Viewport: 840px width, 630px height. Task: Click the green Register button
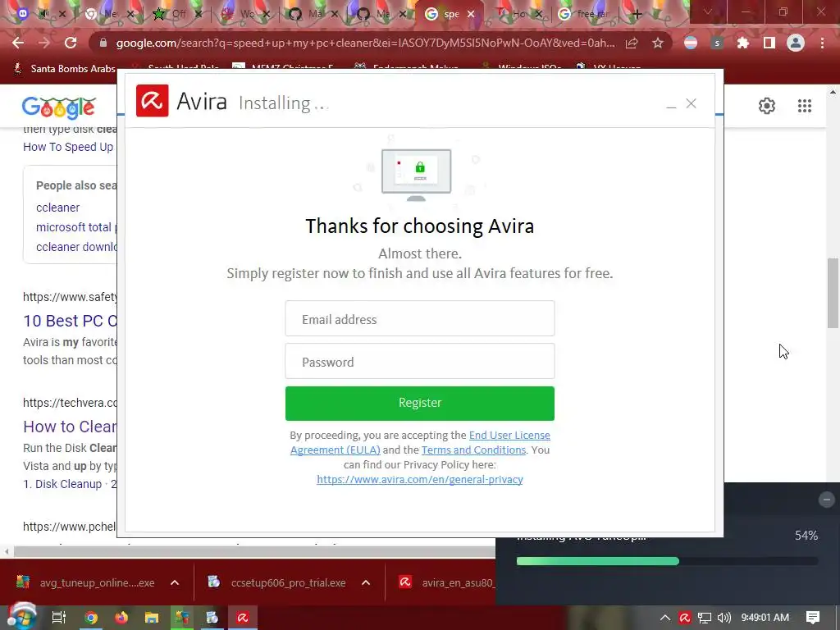(x=419, y=403)
